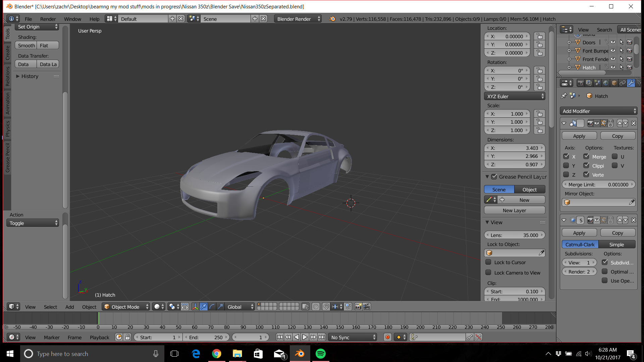Screen dimensions: 644x362
Task: Enable Lock Camera to View checkbox
Action: point(488,273)
